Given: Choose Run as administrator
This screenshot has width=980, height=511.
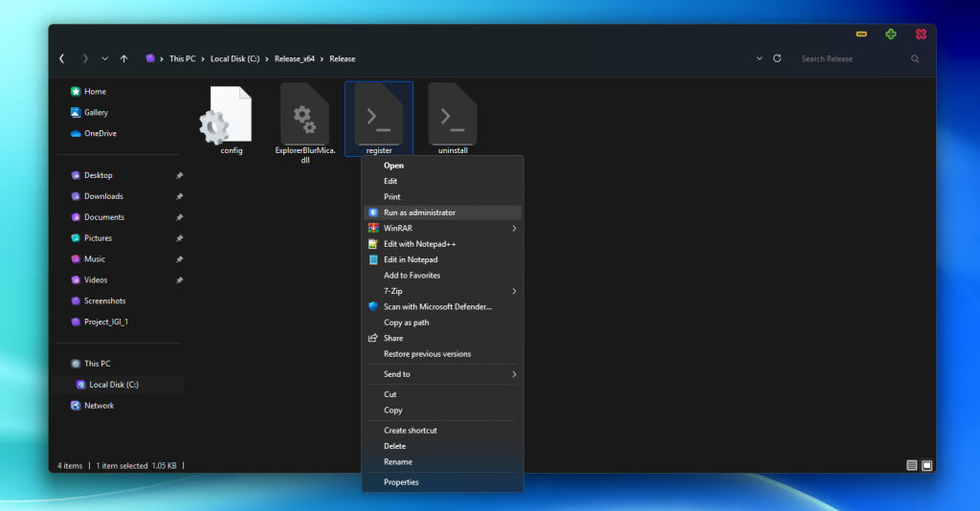Looking at the screenshot, I should (419, 212).
